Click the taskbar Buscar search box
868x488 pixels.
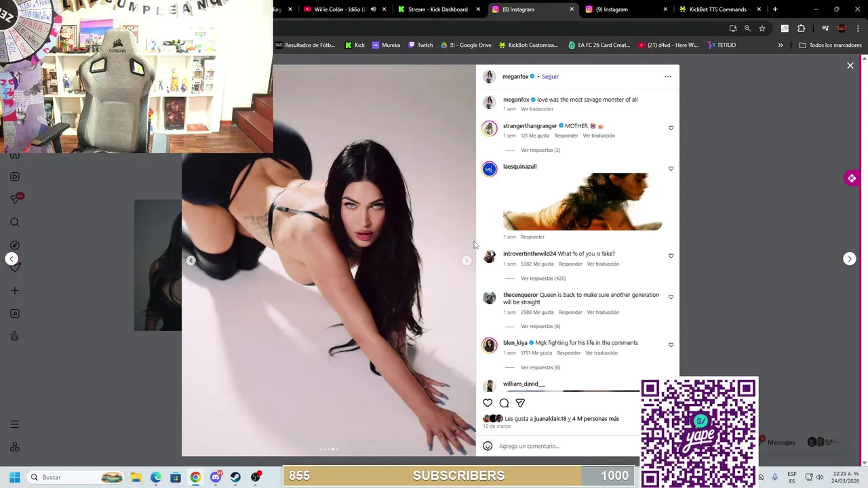[x=76, y=477]
